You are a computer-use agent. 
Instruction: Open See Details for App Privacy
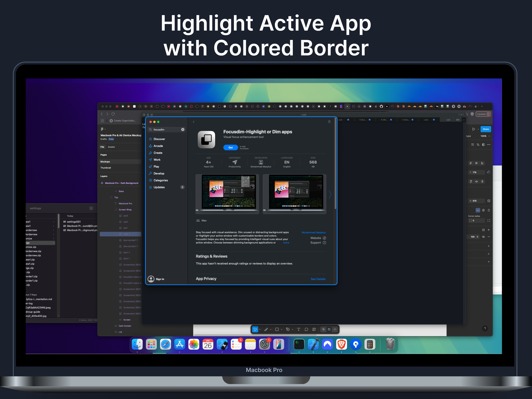pyautogui.click(x=318, y=279)
